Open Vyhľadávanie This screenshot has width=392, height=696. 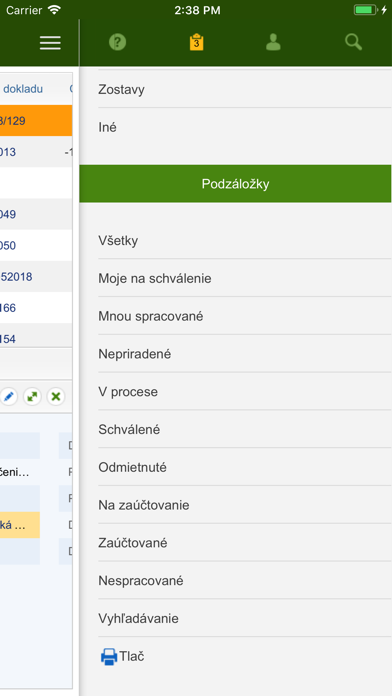244,618
